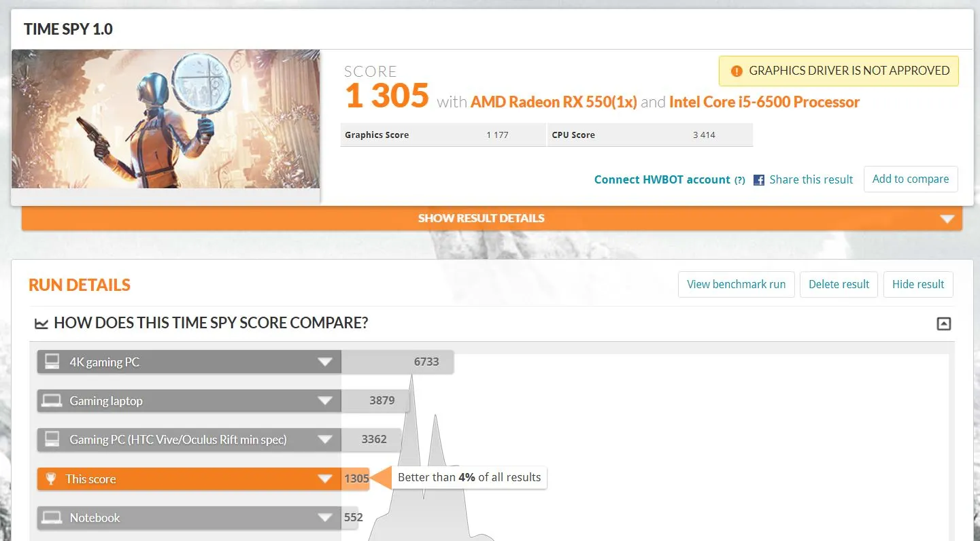Click the Facebook share icon

(759, 180)
